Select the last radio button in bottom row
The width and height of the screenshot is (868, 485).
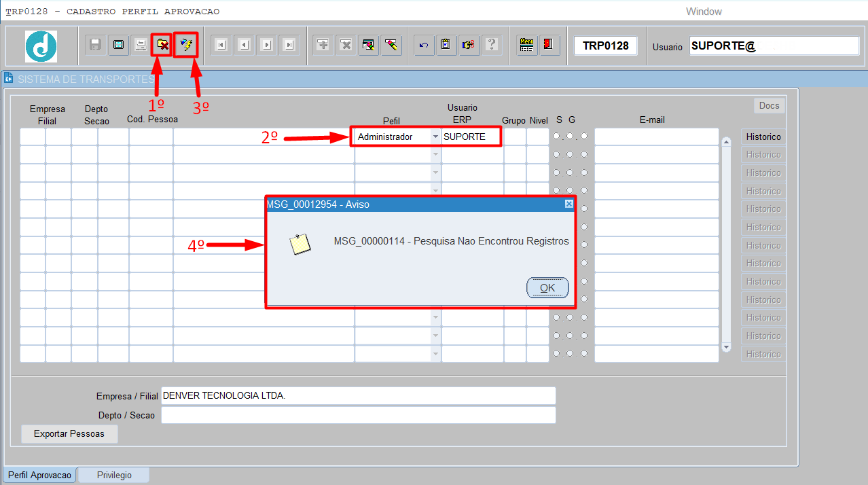(x=584, y=353)
